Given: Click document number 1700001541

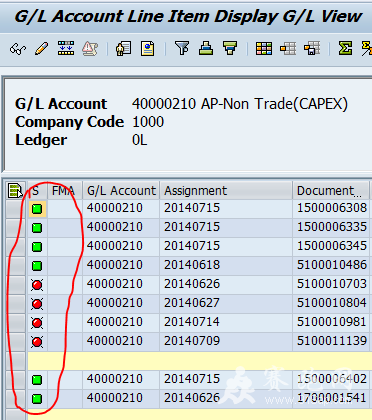Looking at the screenshot, I should pyautogui.click(x=332, y=398).
